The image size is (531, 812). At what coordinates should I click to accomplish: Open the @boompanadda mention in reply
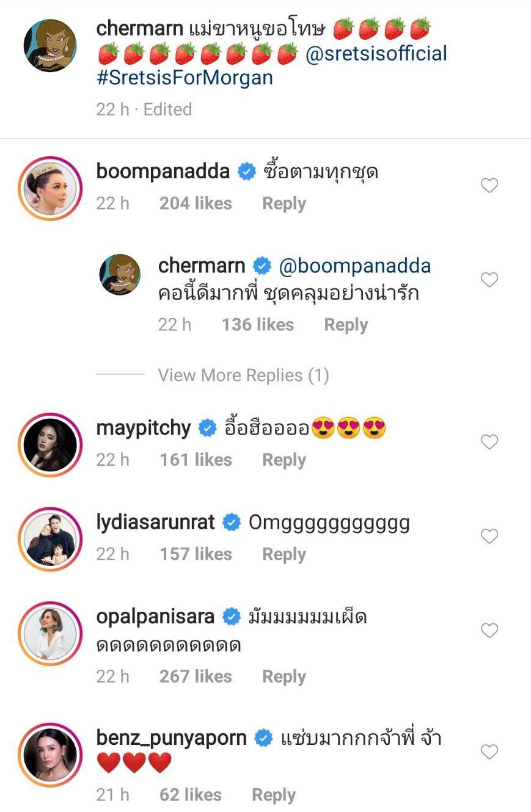click(x=354, y=266)
